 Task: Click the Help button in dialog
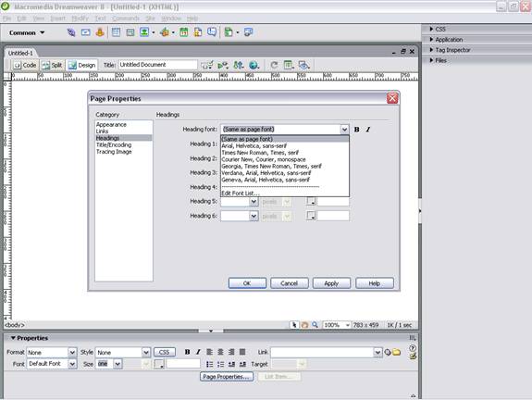375,283
